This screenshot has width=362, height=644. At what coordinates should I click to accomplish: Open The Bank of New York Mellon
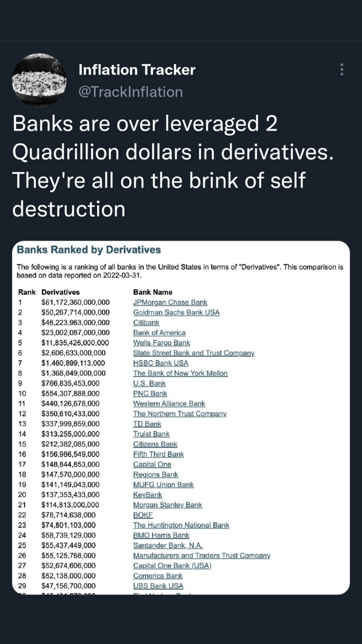pyautogui.click(x=180, y=373)
